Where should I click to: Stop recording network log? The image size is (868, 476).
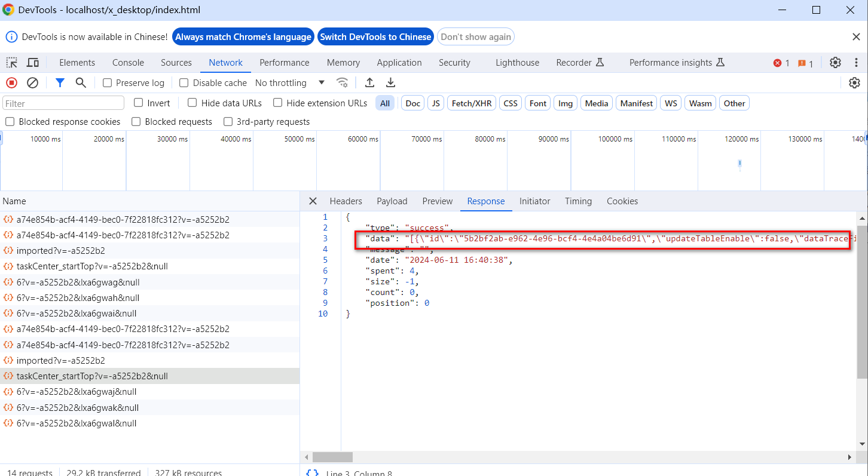tap(12, 83)
